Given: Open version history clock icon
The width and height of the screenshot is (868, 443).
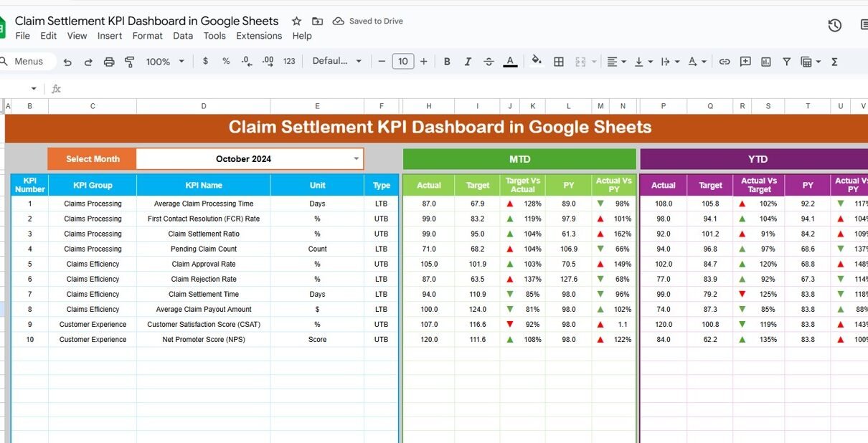Looking at the screenshot, I should [834, 26].
